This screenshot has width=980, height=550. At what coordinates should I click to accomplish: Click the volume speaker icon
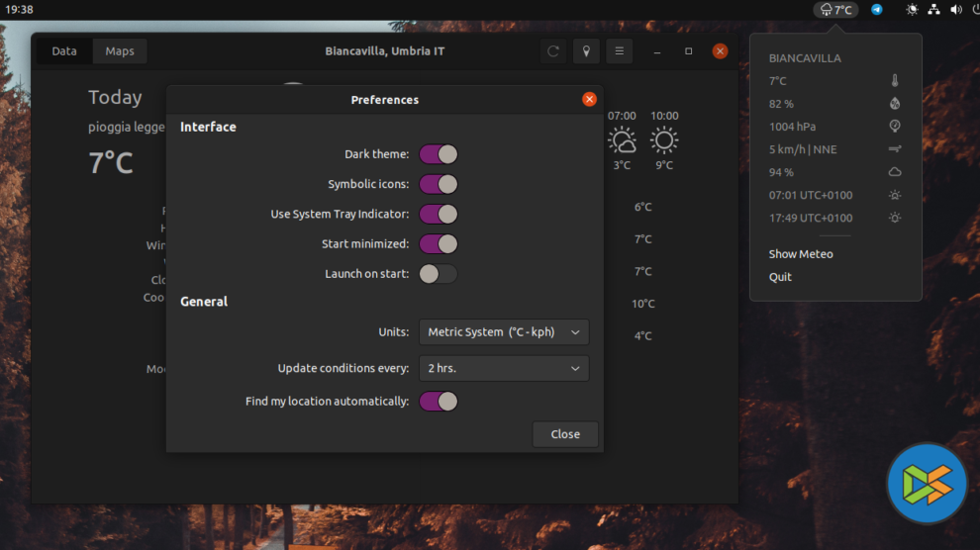tap(955, 9)
